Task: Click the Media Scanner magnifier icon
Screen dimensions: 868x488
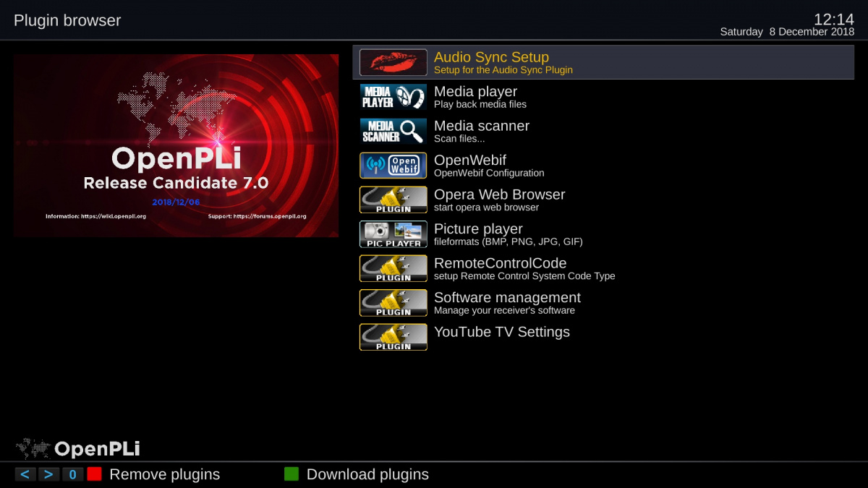Action: point(393,132)
